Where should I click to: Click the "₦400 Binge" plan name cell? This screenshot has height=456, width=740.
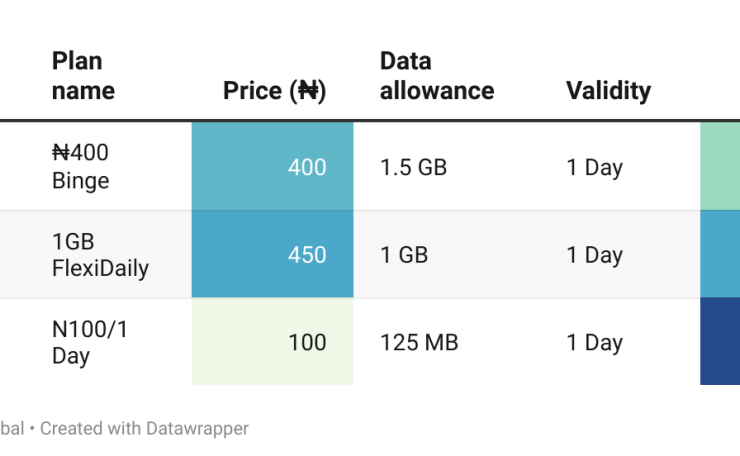point(81,167)
